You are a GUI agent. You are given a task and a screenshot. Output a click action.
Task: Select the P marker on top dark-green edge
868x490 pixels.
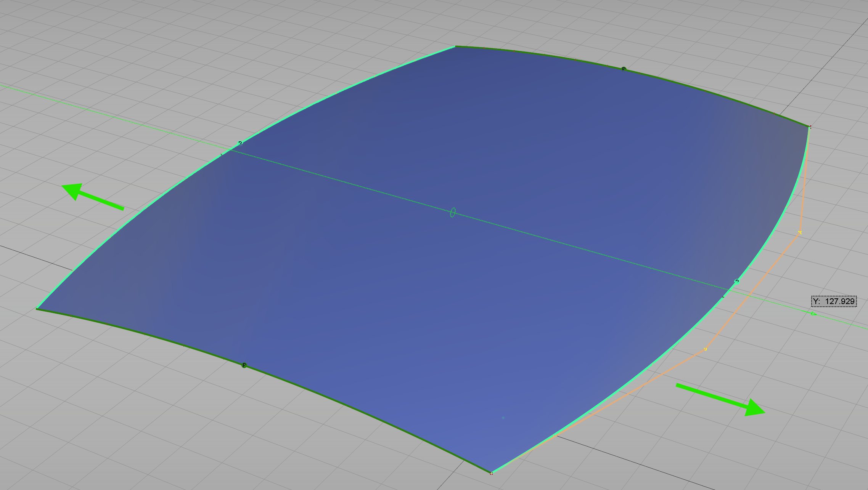coord(624,69)
